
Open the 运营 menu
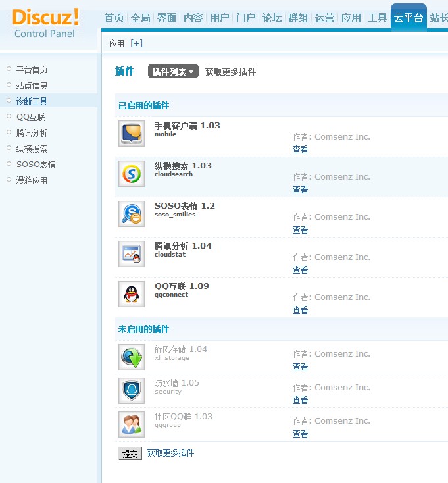click(x=324, y=18)
